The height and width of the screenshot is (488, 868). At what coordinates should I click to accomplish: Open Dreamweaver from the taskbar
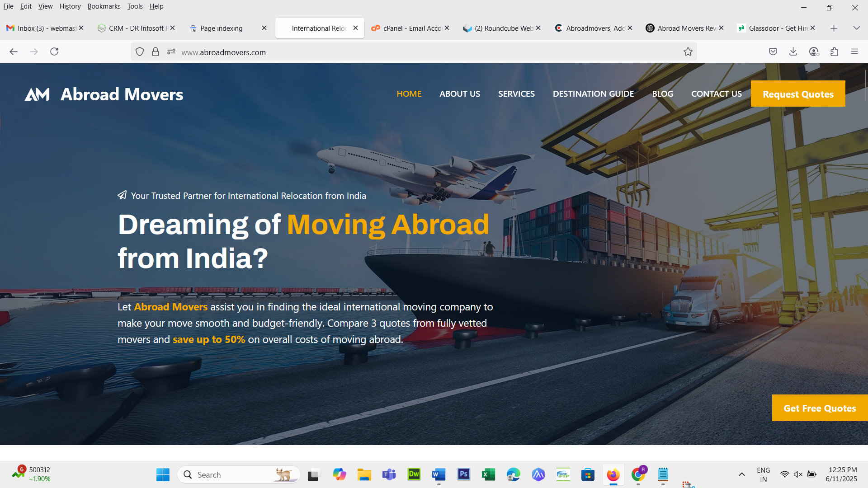(414, 474)
